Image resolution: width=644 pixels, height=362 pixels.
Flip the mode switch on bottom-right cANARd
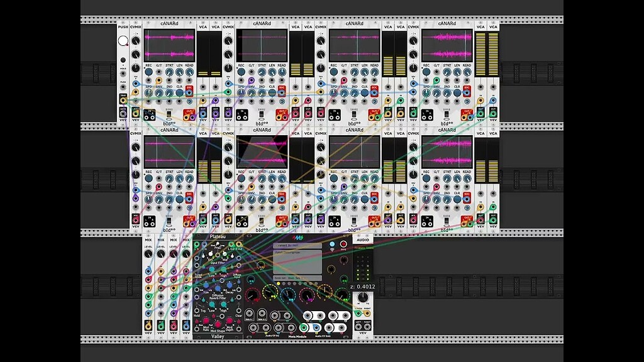coord(447,221)
